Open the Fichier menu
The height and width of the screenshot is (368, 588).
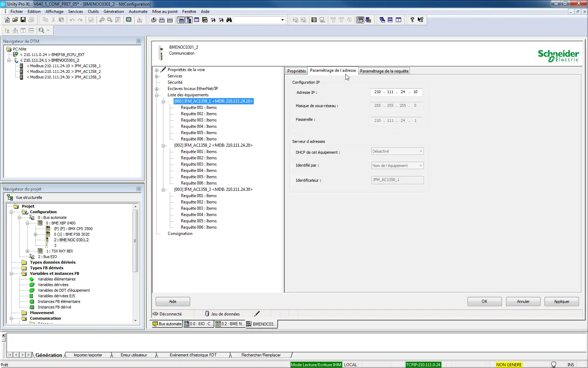click(x=16, y=12)
